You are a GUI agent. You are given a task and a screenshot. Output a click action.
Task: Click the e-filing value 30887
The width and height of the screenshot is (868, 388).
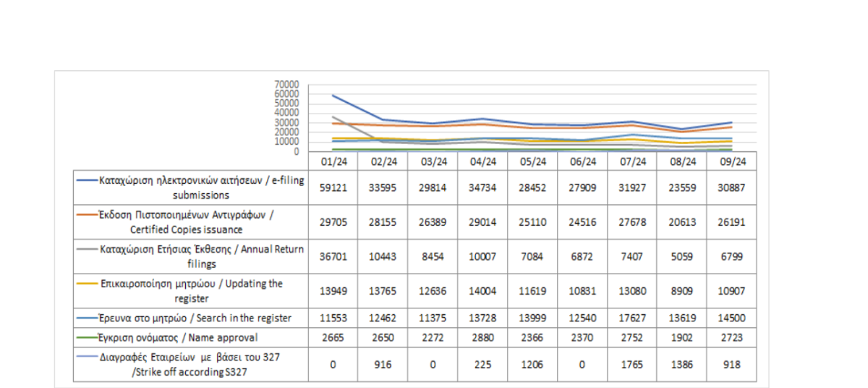pos(732,188)
